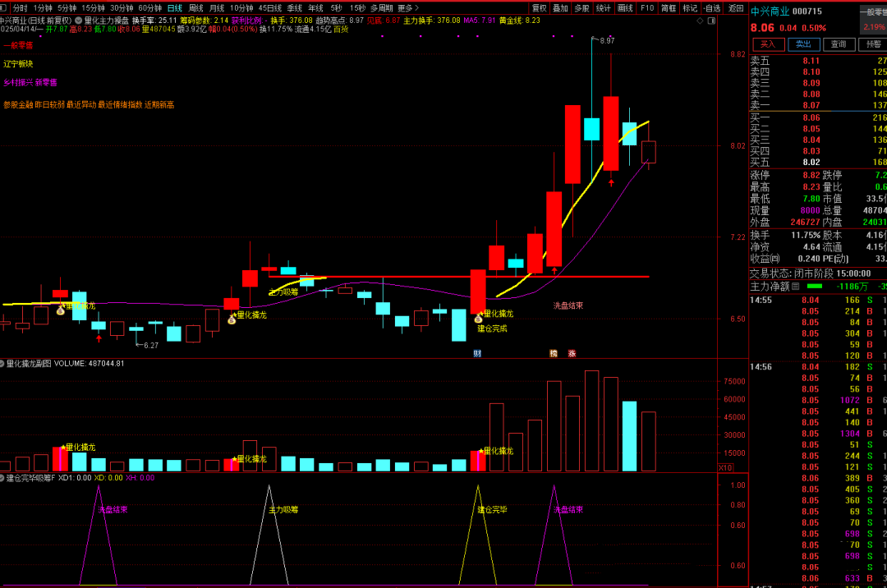887x588 pixels.
Task: Toggle the 画线 drawing mode
Action: (625, 7)
